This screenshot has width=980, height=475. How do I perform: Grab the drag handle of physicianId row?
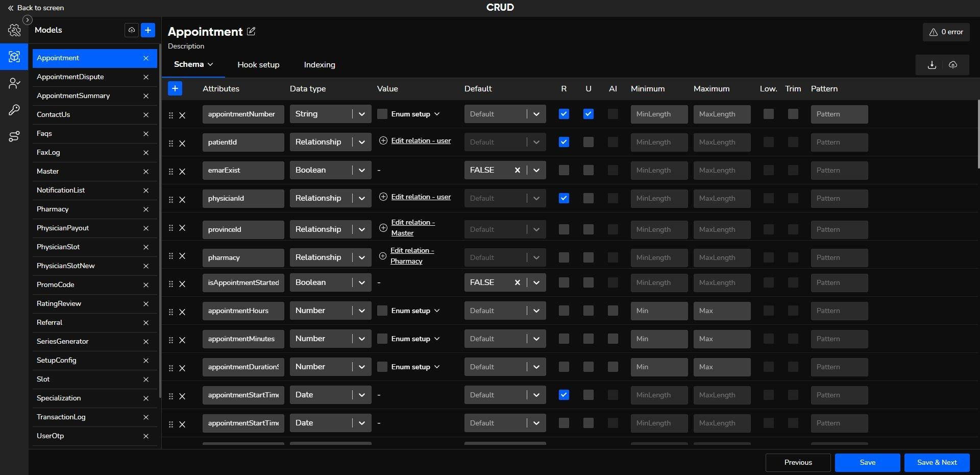171,200
